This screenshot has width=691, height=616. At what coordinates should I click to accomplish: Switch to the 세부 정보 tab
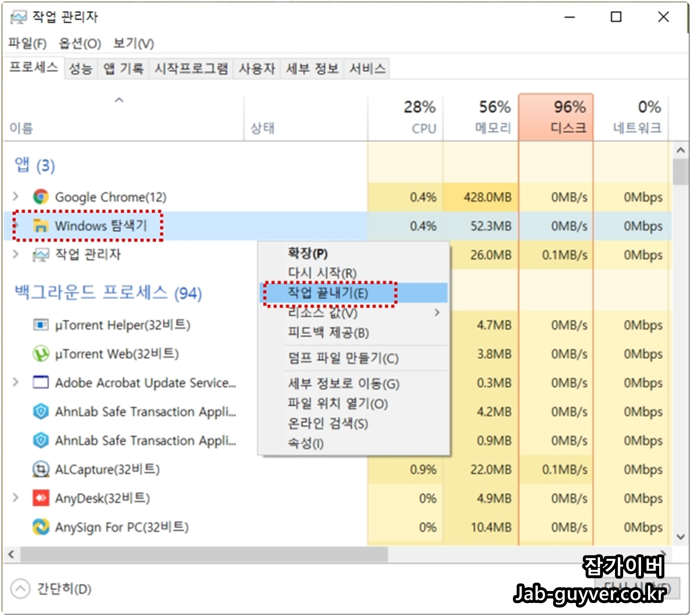[312, 69]
